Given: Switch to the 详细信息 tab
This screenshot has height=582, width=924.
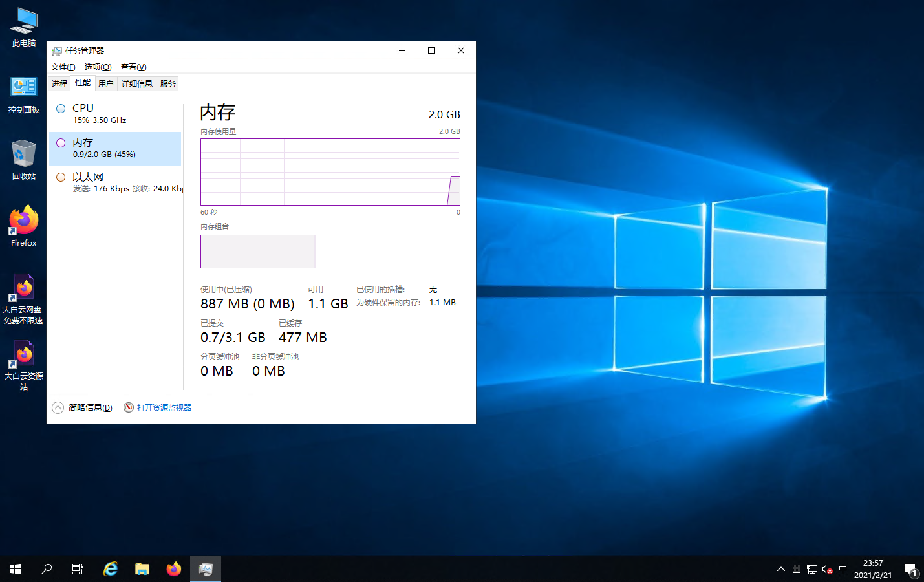Looking at the screenshot, I should coord(137,83).
